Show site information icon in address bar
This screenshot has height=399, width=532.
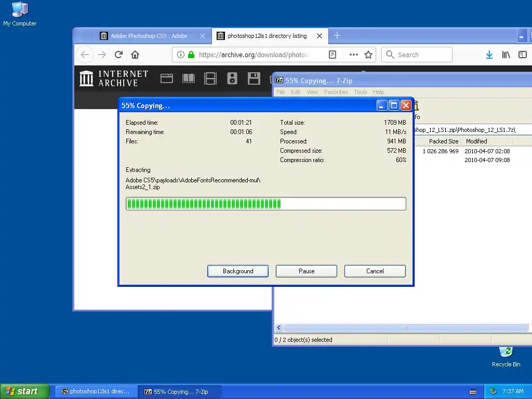[x=180, y=55]
